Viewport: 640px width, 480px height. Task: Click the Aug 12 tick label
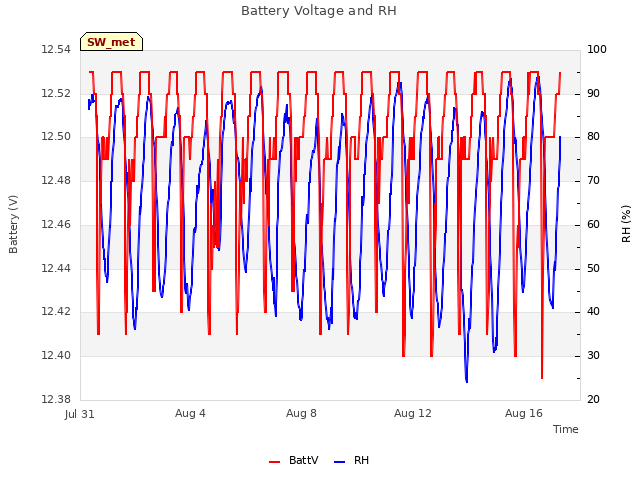(x=413, y=413)
